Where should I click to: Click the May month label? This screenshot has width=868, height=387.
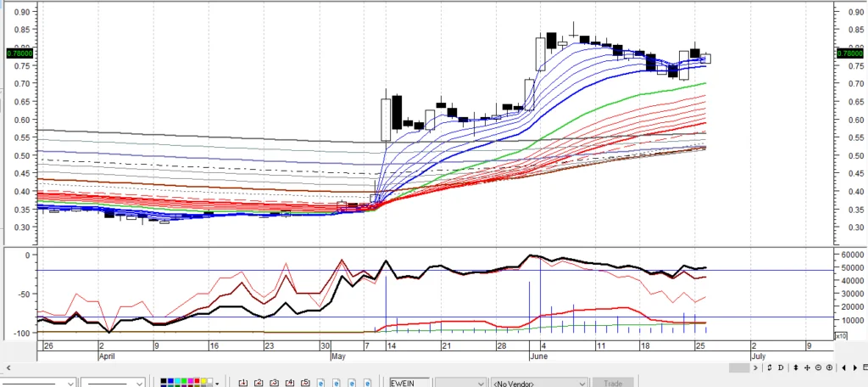click(338, 356)
